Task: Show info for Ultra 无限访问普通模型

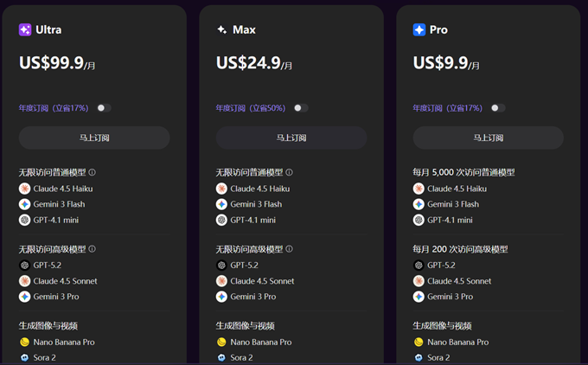Action: click(x=93, y=172)
